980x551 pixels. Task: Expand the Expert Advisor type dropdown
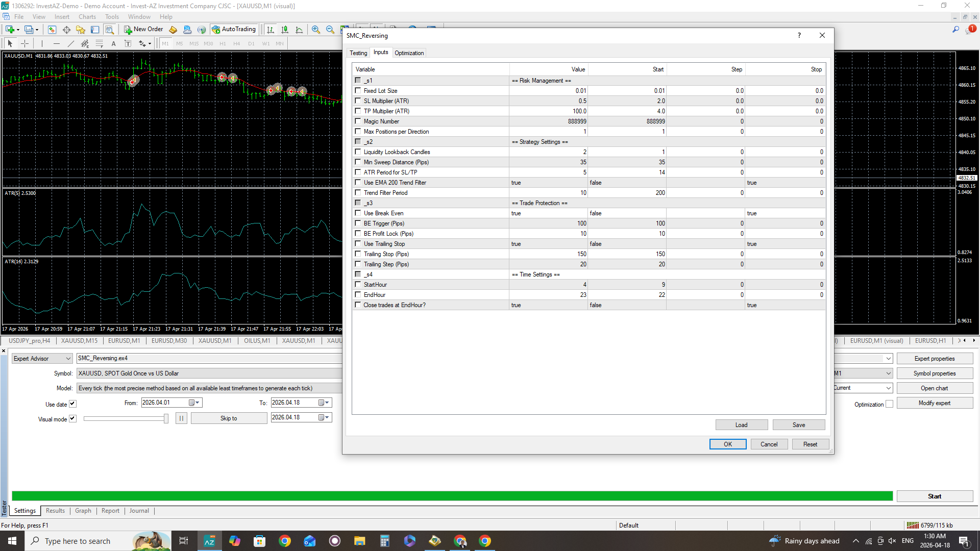pos(68,359)
